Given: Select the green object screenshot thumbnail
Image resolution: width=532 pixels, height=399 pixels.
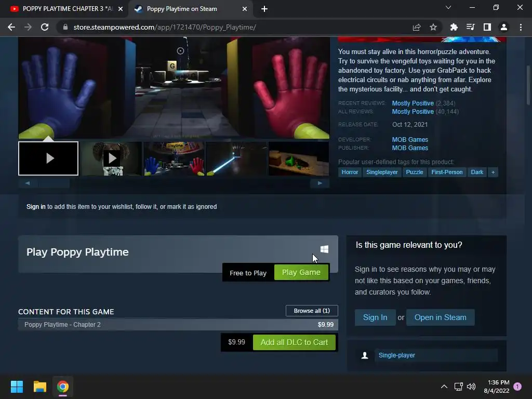Looking at the screenshot, I should coord(299,158).
